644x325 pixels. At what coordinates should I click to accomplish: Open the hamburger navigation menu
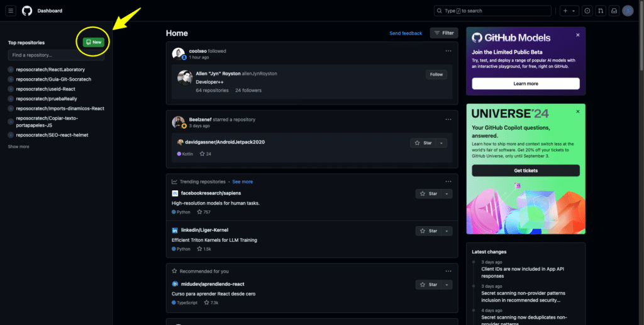click(x=11, y=11)
